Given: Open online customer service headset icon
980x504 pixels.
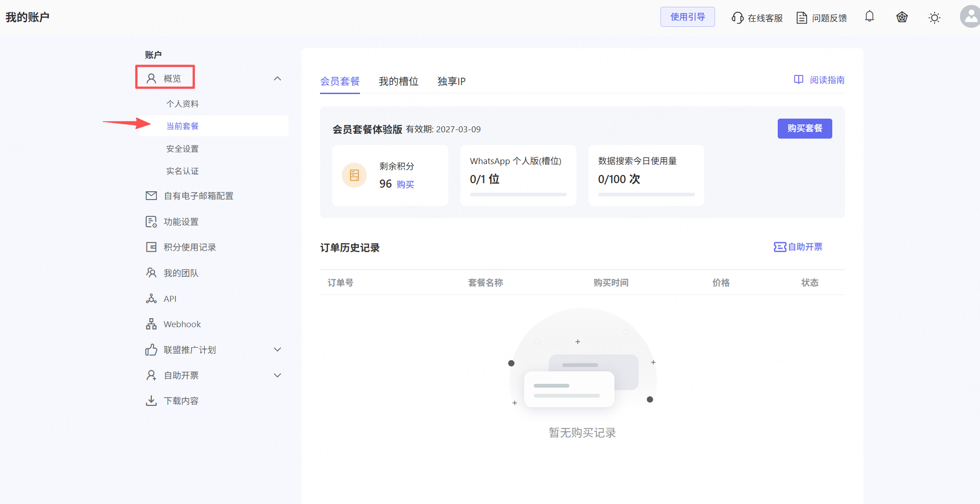Looking at the screenshot, I should 737,18.
